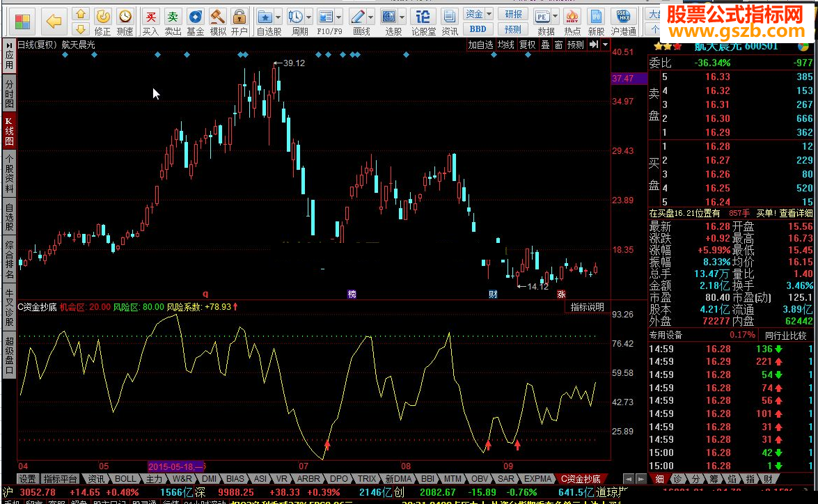The image size is (818, 504).
Task: Expand the 画线 dropdown arrow
Action: 371,17
